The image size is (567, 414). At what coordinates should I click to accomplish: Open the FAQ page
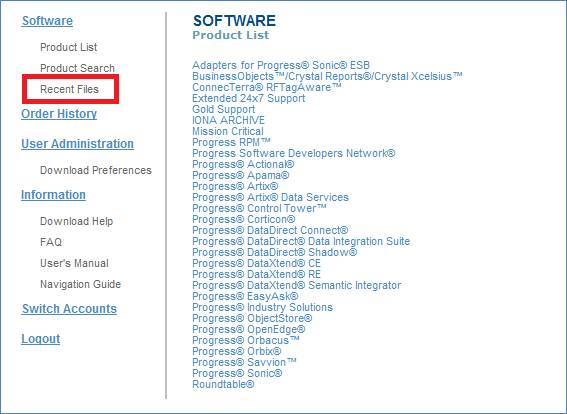51,242
